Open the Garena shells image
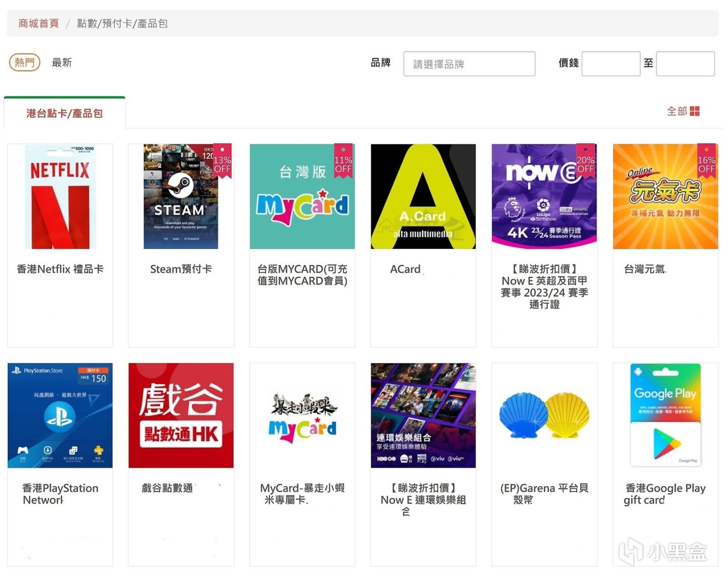 point(545,415)
